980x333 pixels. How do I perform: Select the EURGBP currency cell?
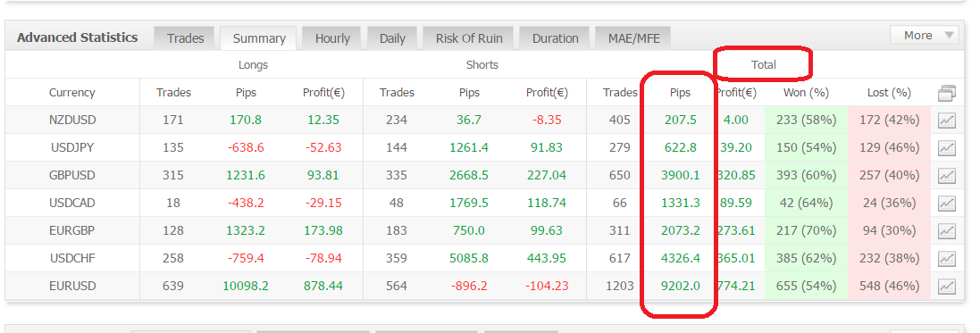pos(72,230)
